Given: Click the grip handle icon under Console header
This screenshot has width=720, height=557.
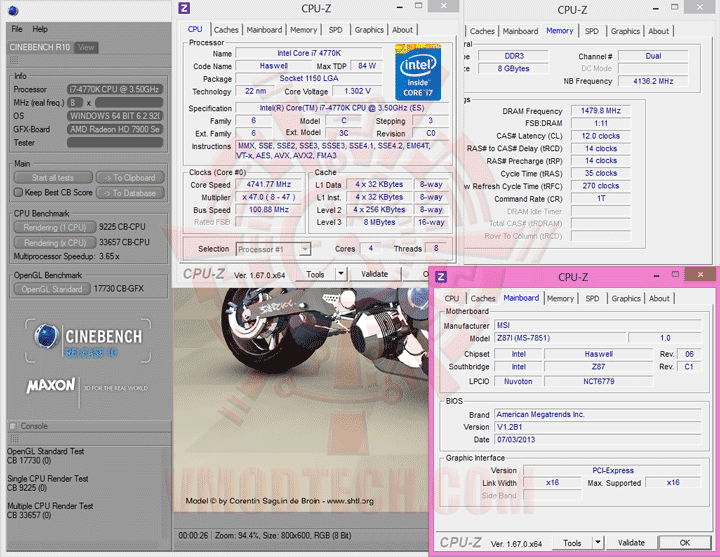Looking at the screenshot, I should click(x=12, y=438).
